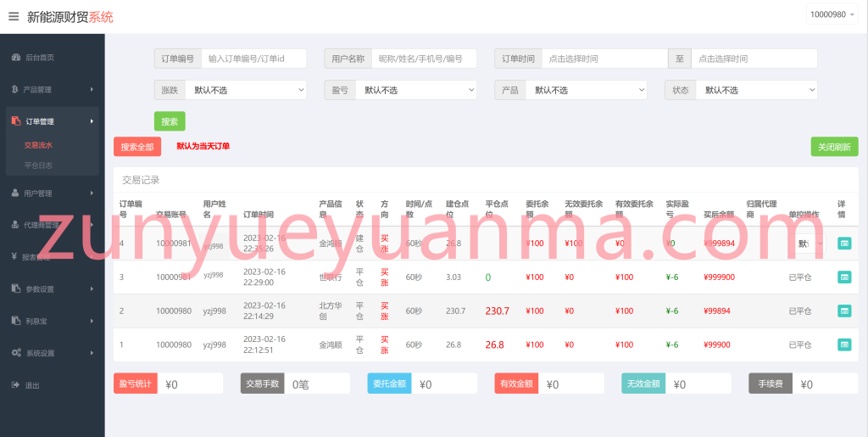Expand 系统设置 submenu arrow

tap(92, 353)
